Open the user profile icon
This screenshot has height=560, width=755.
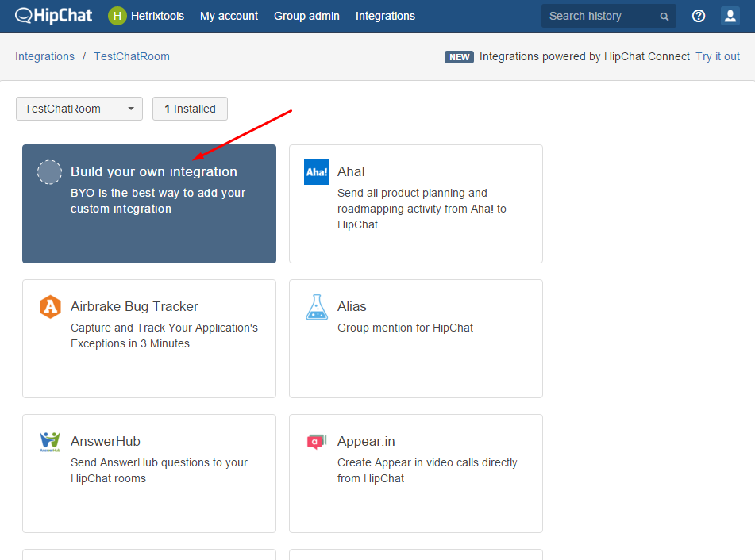point(730,16)
